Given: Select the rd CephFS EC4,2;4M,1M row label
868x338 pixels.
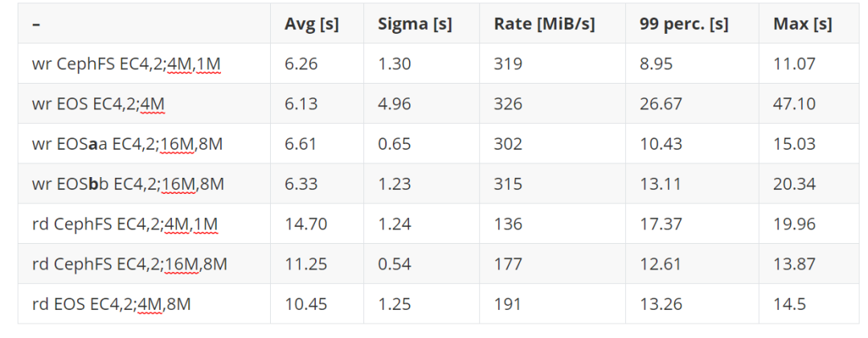Looking at the screenshot, I should (125, 224).
